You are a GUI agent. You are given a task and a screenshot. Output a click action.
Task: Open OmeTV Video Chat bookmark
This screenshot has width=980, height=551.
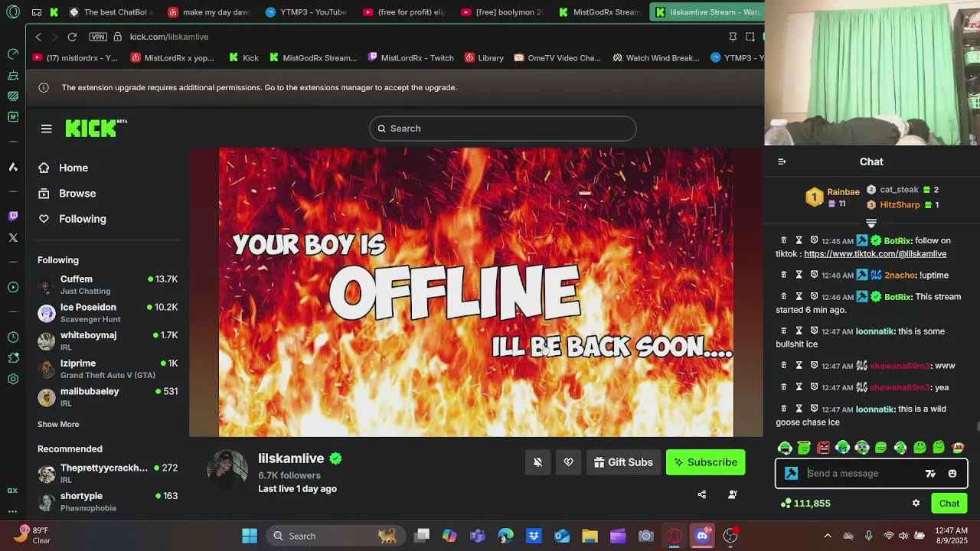[557, 57]
